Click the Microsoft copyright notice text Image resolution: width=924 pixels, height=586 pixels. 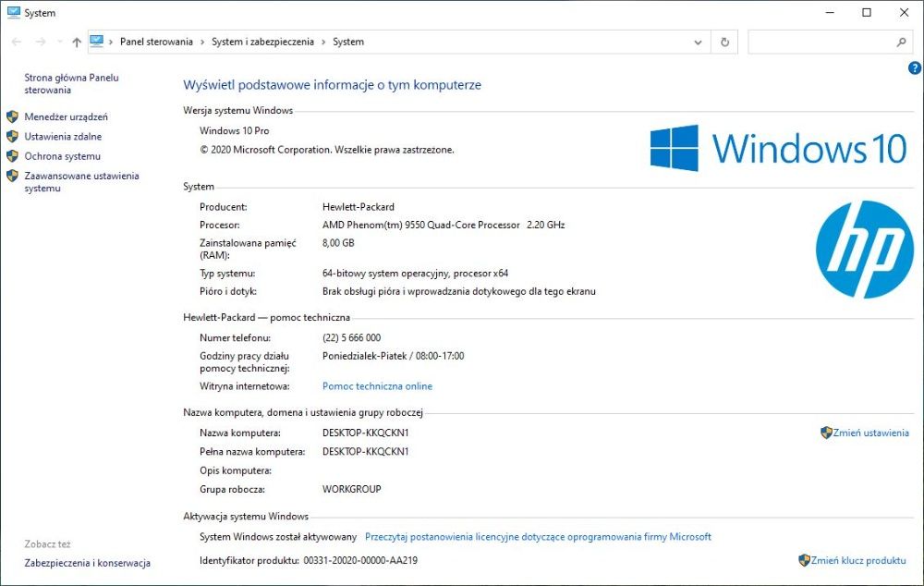pos(327,150)
